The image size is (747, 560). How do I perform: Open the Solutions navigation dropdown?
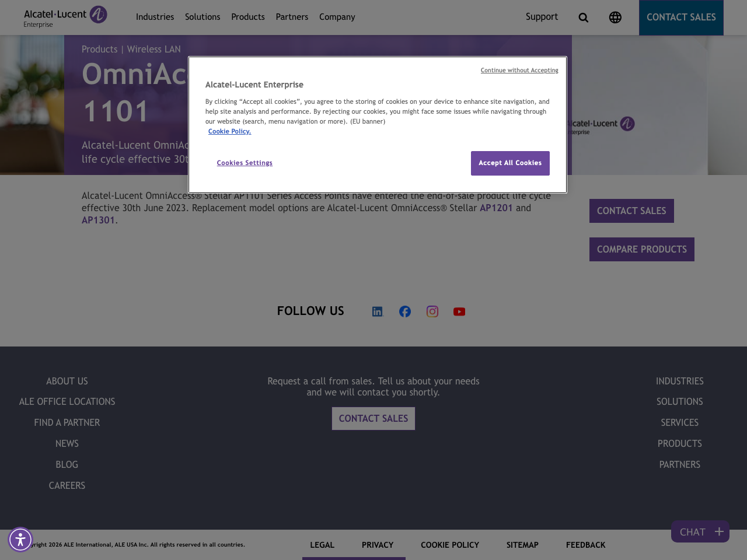click(202, 16)
